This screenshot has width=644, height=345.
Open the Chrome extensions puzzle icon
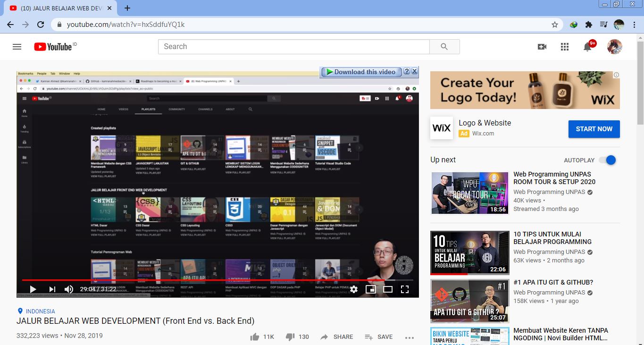coord(588,25)
